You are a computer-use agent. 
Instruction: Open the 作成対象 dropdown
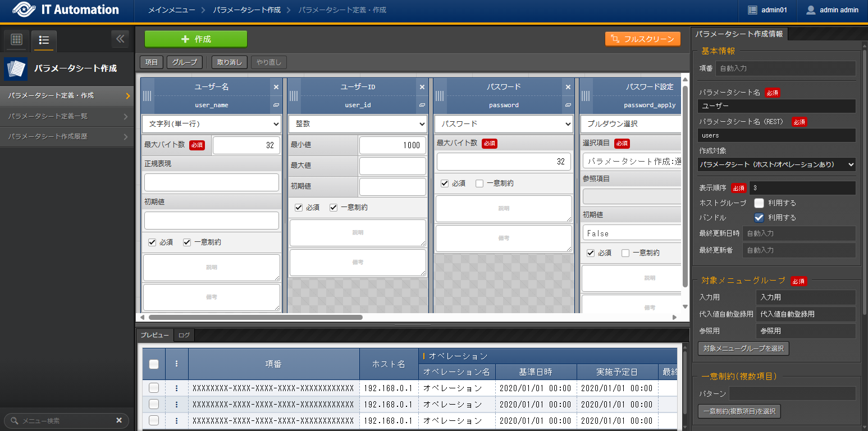[x=777, y=164]
